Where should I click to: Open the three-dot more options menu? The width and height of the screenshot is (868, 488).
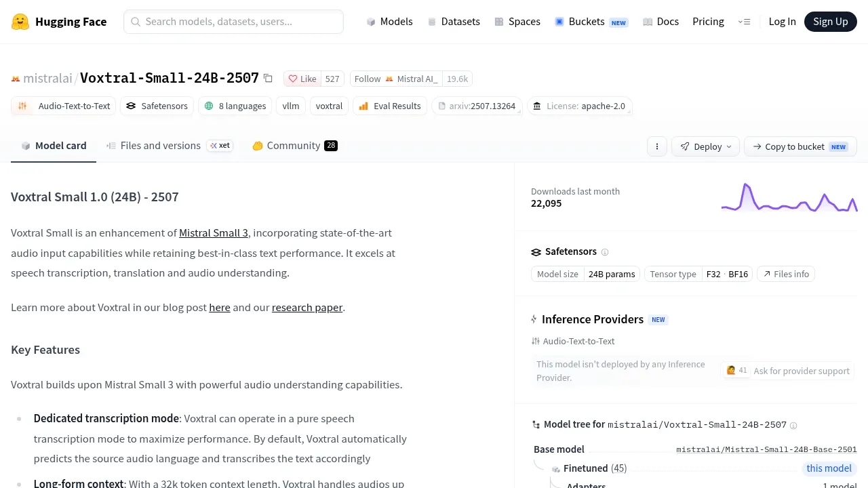click(x=656, y=146)
